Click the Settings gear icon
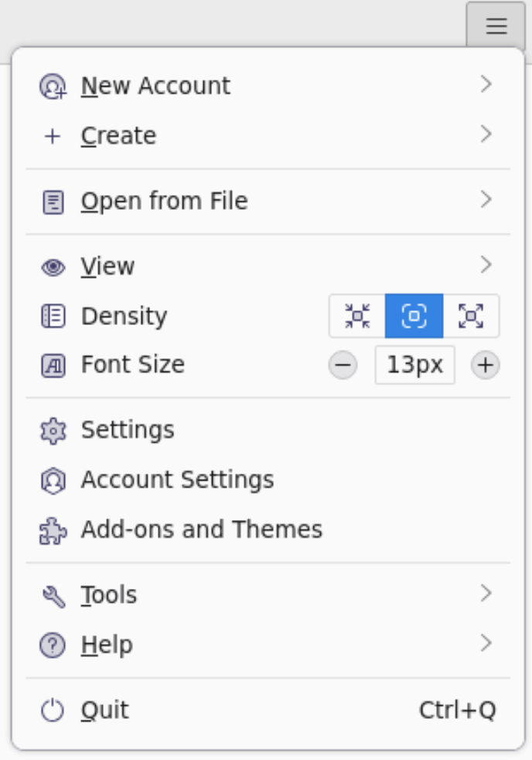This screenshot has width=532, height=760. click(53, 431)
